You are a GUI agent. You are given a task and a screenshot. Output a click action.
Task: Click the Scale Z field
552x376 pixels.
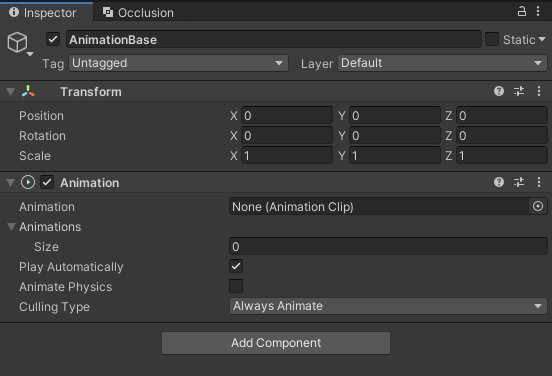(x=502, y=156)
